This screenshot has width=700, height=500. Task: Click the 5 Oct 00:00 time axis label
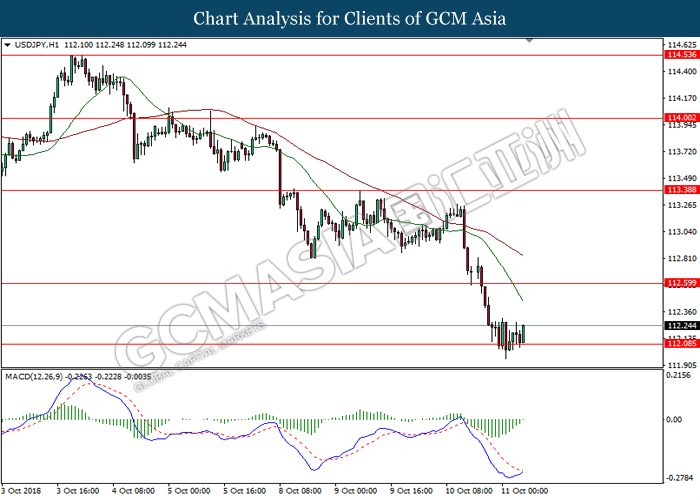coord(189,491)
